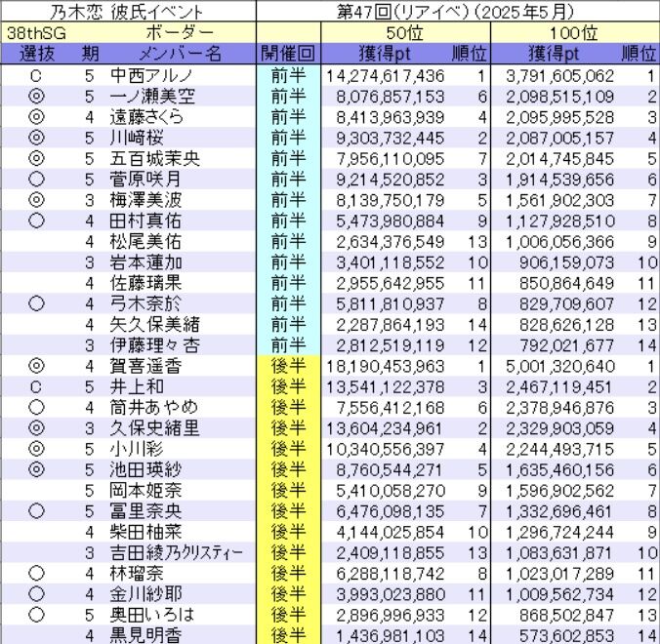
Task: Click the 井上和 name cell
Action: click(x=137, y=387)
